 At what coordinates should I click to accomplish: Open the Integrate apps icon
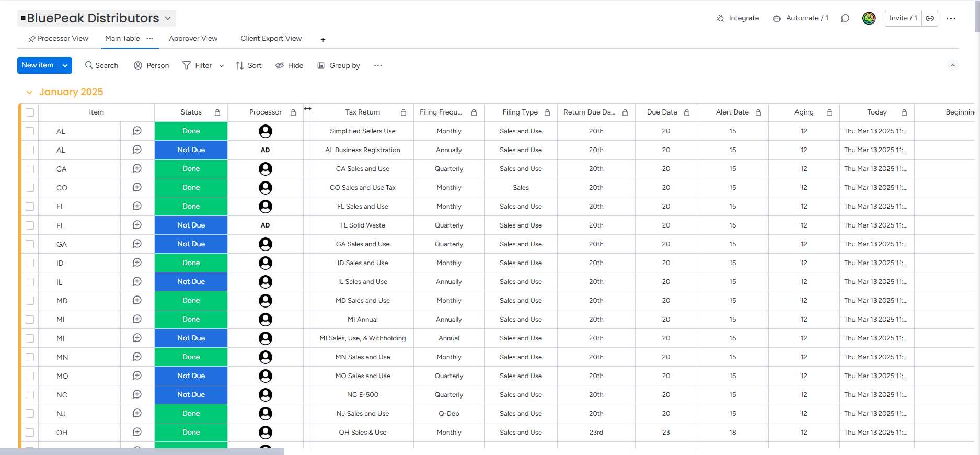point(720,18)
